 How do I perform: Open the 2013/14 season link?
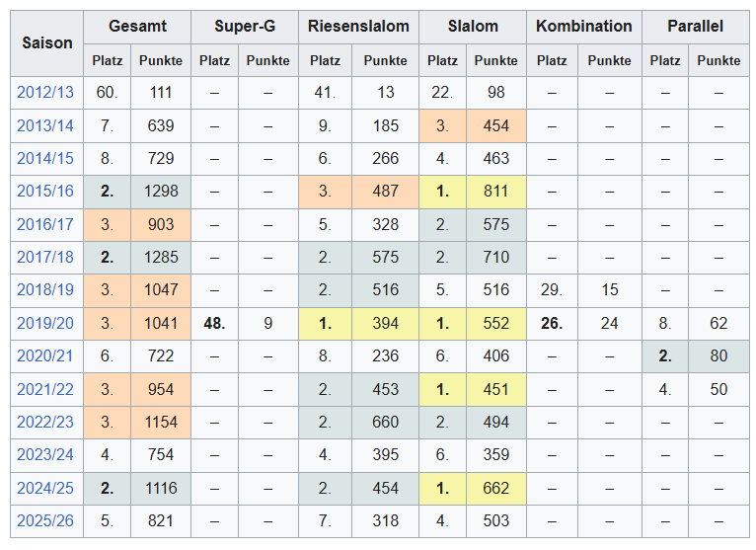click(x=44, y=125)
